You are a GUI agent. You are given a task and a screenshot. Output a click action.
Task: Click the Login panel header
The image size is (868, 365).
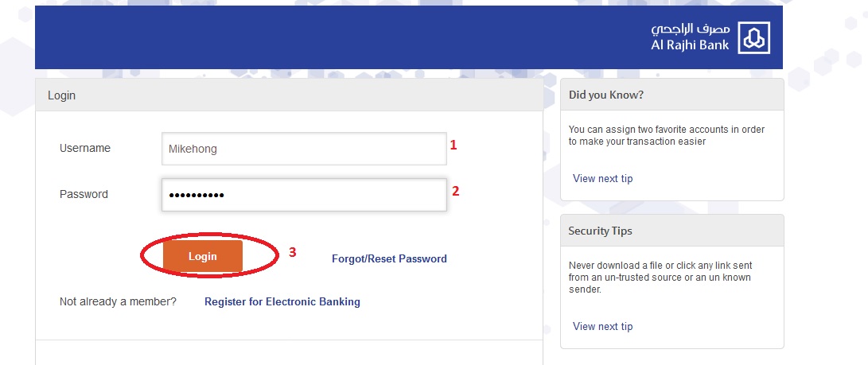tap(62, 95)
